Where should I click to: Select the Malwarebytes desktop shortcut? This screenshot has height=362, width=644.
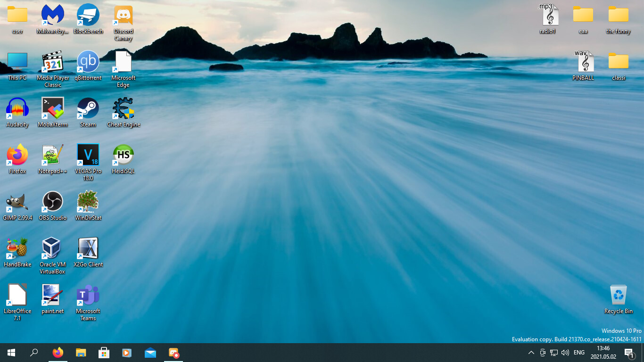53,19
